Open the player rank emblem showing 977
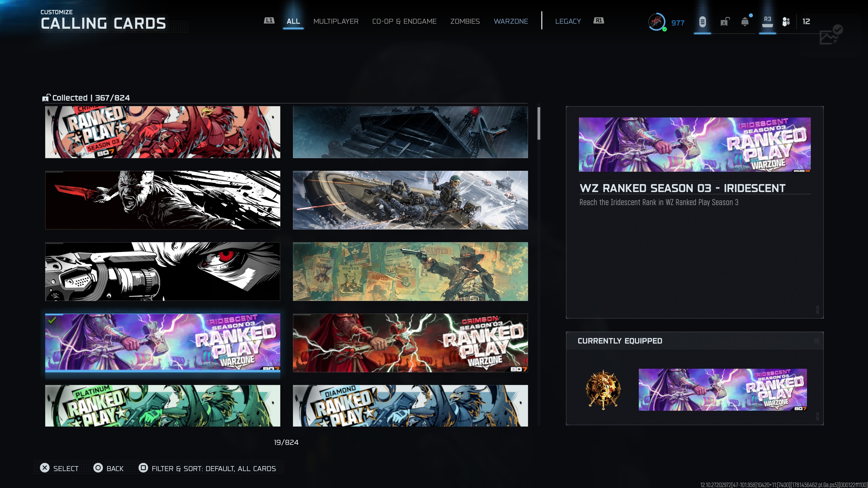The image size is (868, 488). [657, 22]
